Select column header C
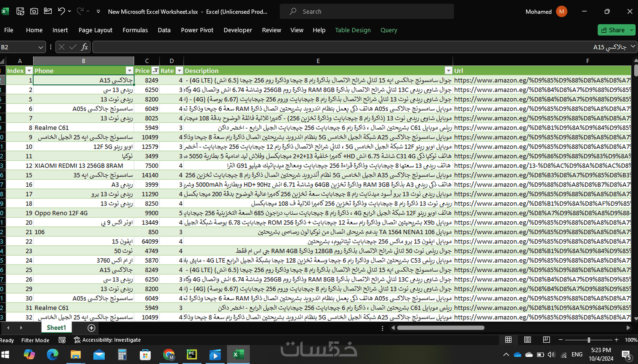This screenshot has width=638, height=364. (147, 61)
